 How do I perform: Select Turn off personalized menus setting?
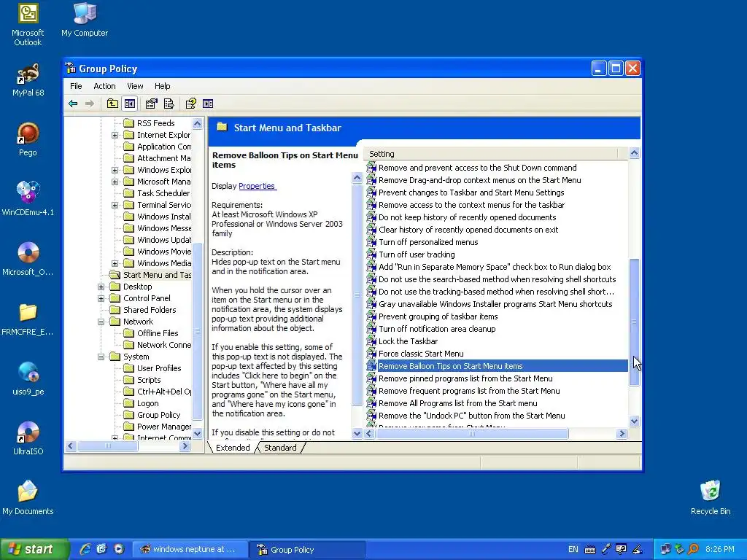coord(428,242)
